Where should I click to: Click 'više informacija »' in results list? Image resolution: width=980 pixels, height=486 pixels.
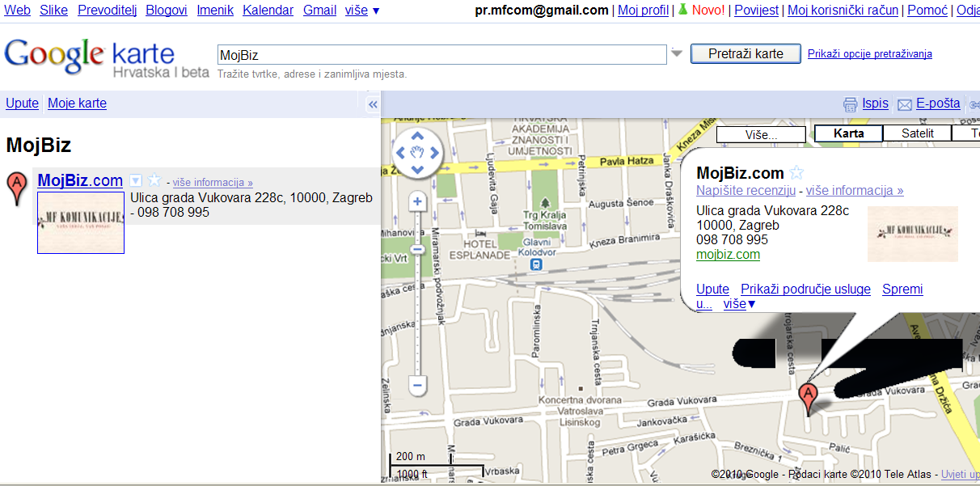(x=213, y=183)
